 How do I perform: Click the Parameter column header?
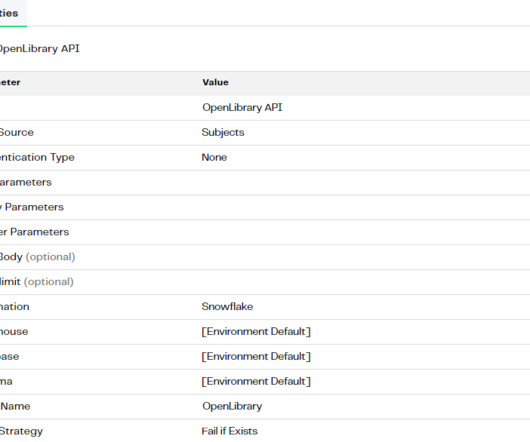click(x=10, y=82)
